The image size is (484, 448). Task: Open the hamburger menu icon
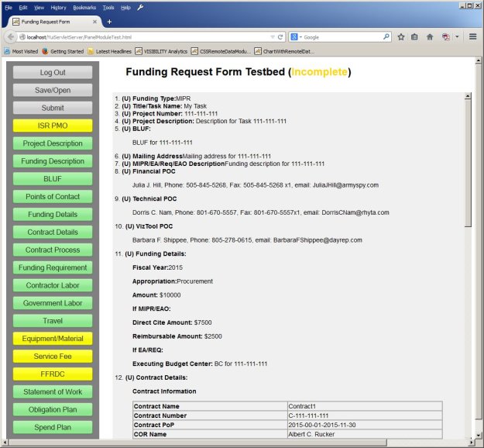472,36
